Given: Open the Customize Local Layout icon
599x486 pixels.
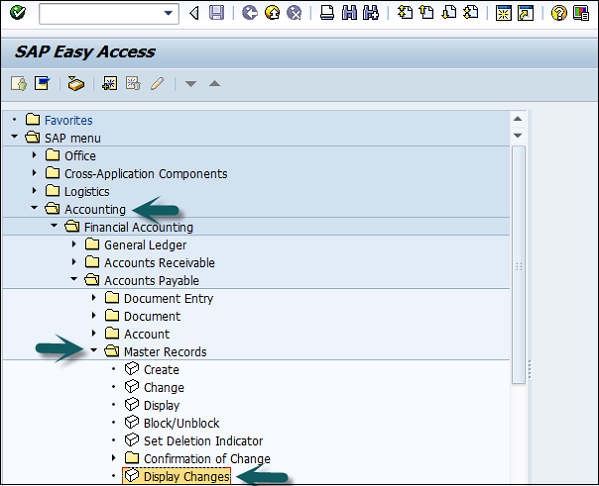Looking at the screenshot, I should pyautogui.click(x=581, y=13).
